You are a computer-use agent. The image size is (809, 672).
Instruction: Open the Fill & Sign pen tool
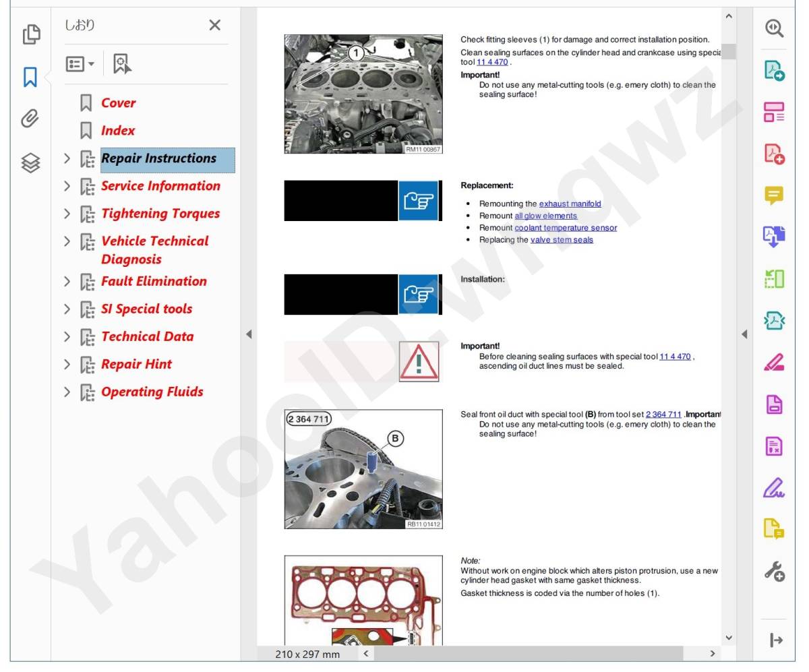tap(774, 487)
